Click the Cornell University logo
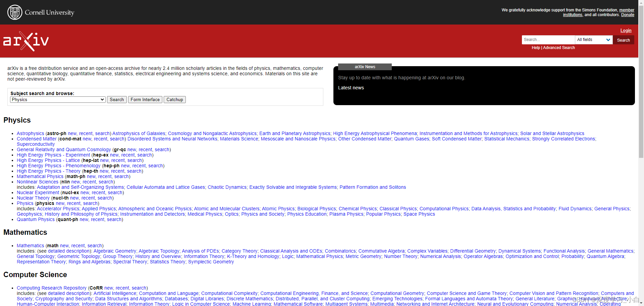This screenshot has height=306, width=644. click(41, 12)
